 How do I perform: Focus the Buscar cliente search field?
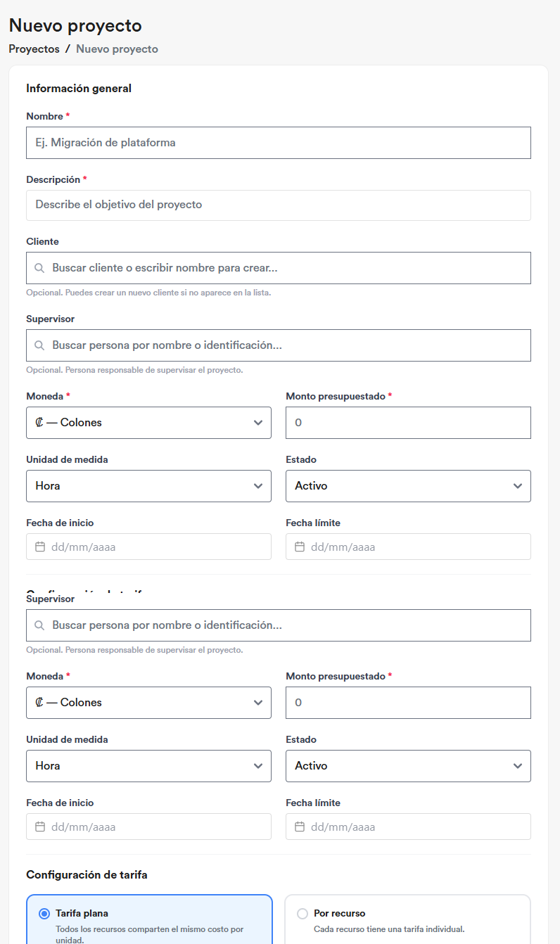(279, 268)
